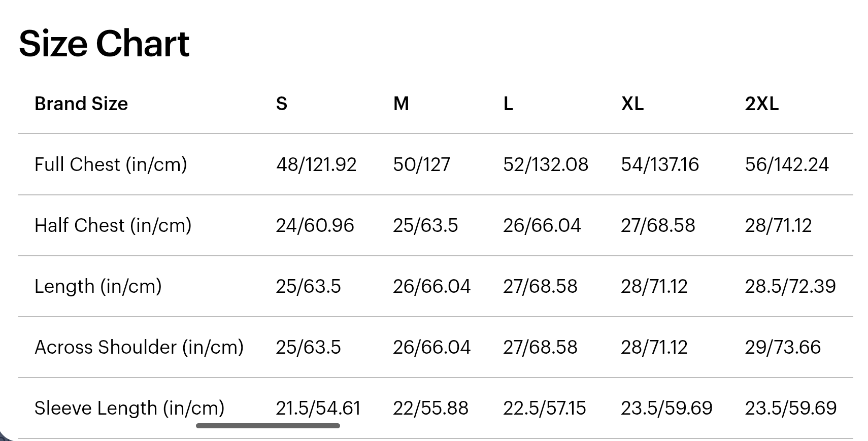Click the 21.5/54.61 sleeve length value

click(x=318, y=408)
